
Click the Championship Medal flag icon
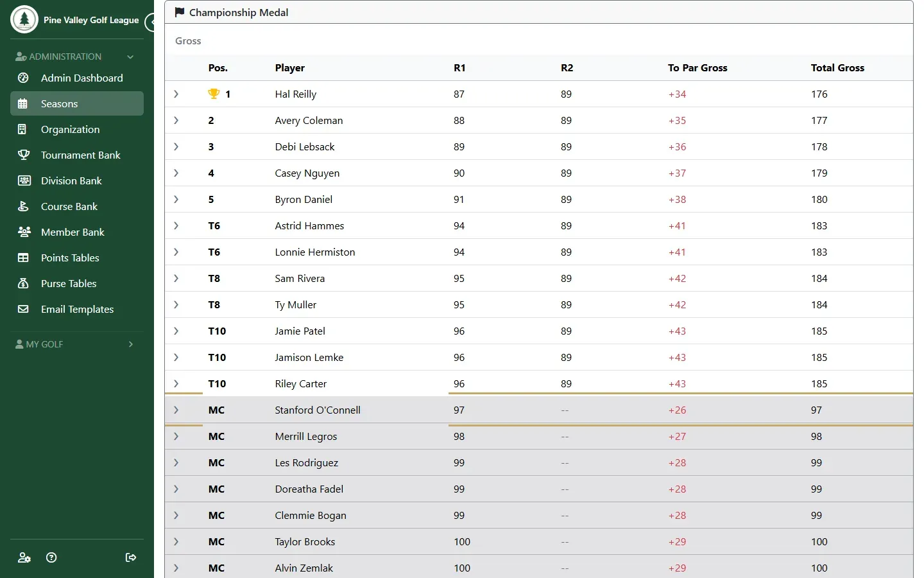coord(180,12)
